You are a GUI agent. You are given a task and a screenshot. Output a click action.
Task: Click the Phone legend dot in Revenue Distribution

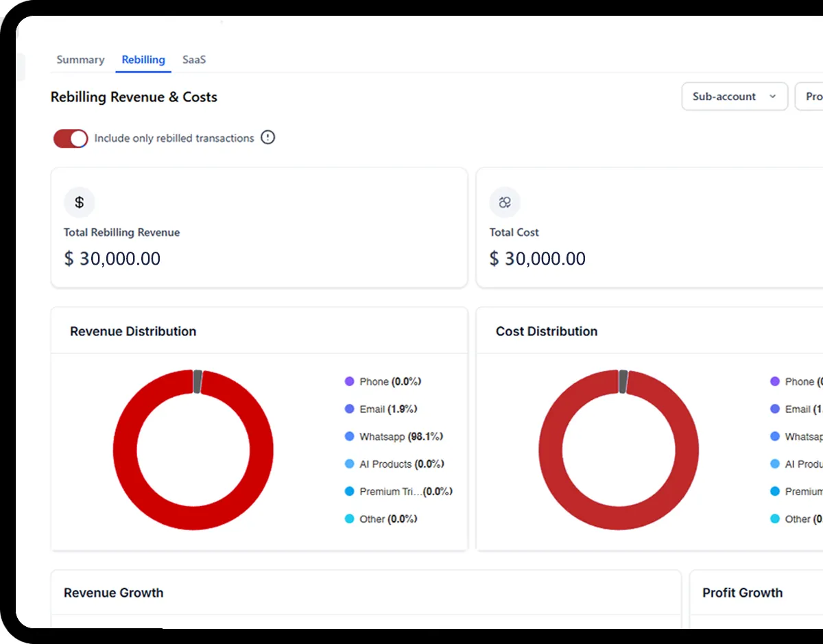[350, 381]
